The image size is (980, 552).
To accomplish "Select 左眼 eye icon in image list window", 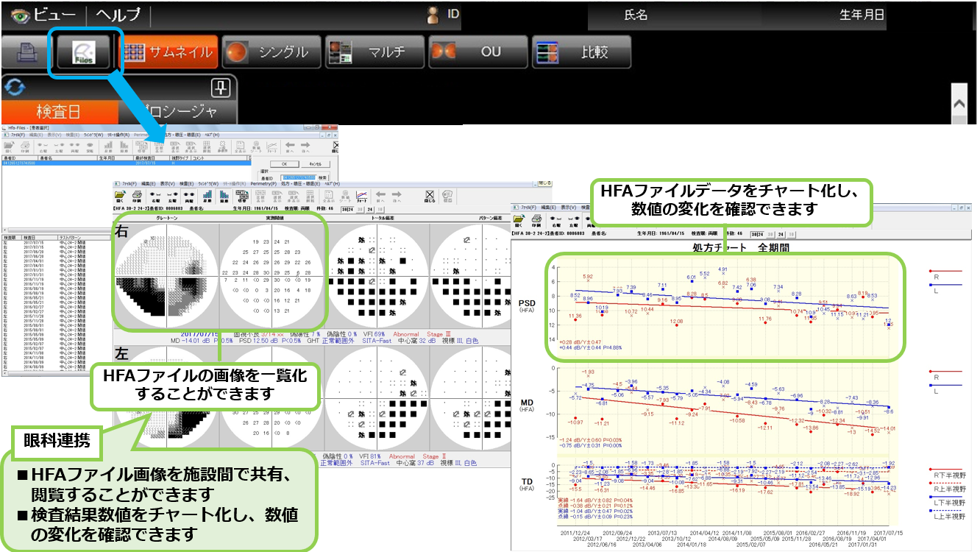I will click(x=171, y=196).
